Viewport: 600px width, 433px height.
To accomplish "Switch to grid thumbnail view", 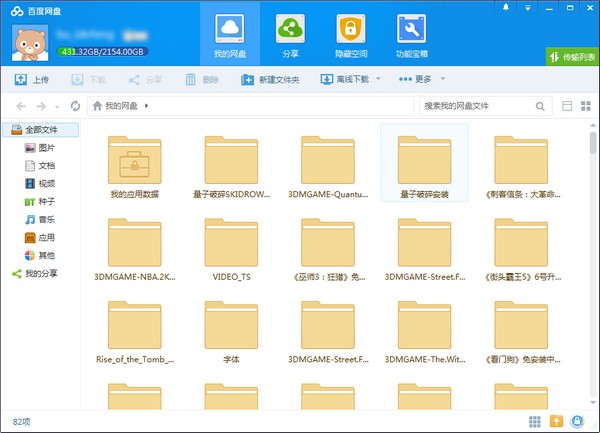I will 586,106.
